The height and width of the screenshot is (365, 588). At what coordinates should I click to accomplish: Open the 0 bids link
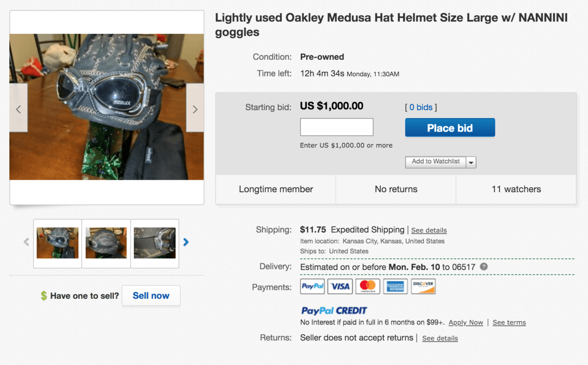point(421,107)
